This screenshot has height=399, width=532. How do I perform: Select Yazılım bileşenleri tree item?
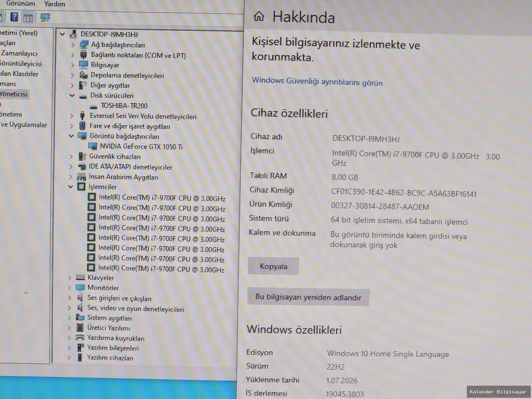(x=113, y=348)
